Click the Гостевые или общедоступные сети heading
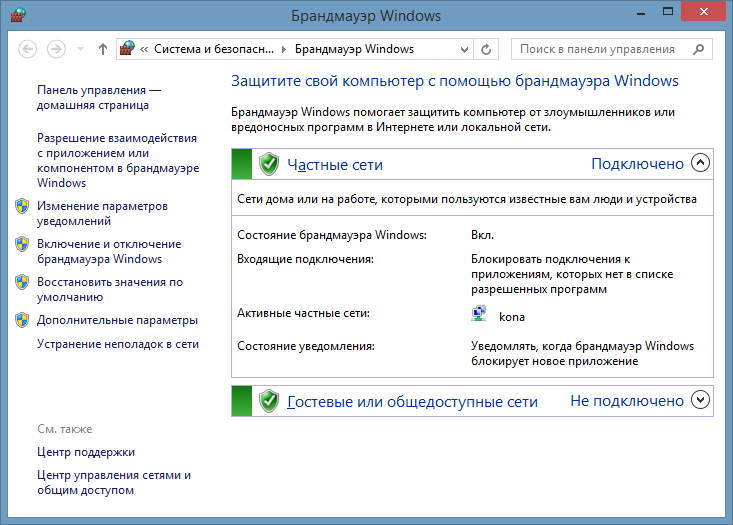Viewport: 733px width, 525px height. 412,402
